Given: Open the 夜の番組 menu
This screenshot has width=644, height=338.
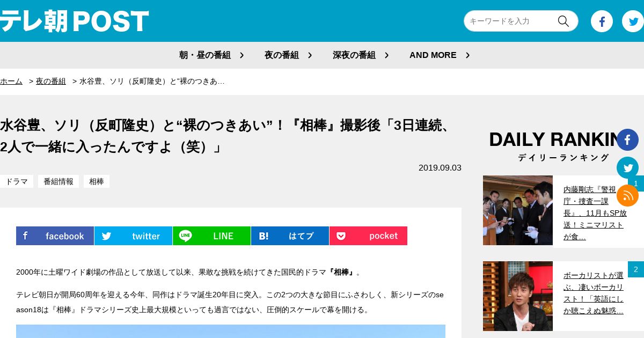Looking at the screenshot, I should [282, 55].
